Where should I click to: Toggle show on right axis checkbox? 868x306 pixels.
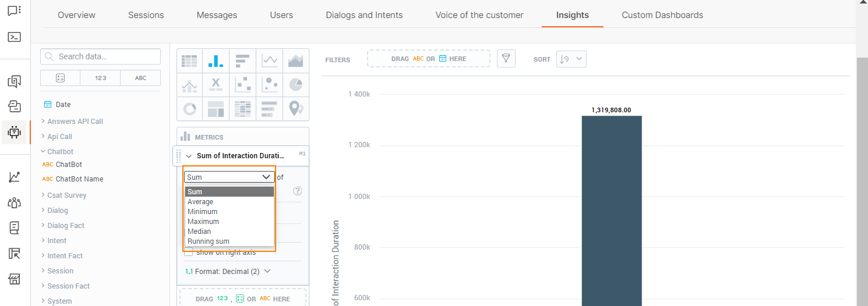pos(189,252)
